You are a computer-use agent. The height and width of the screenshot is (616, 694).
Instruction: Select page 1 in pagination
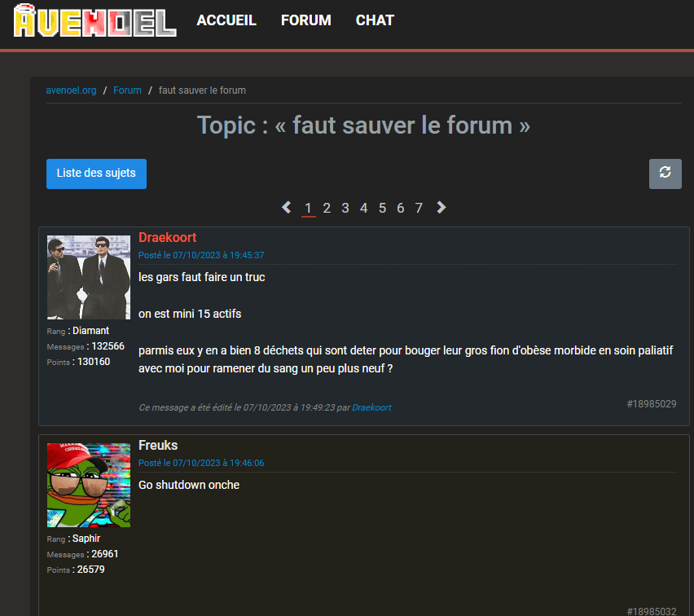pyautogui.click(x=308, y=208)
